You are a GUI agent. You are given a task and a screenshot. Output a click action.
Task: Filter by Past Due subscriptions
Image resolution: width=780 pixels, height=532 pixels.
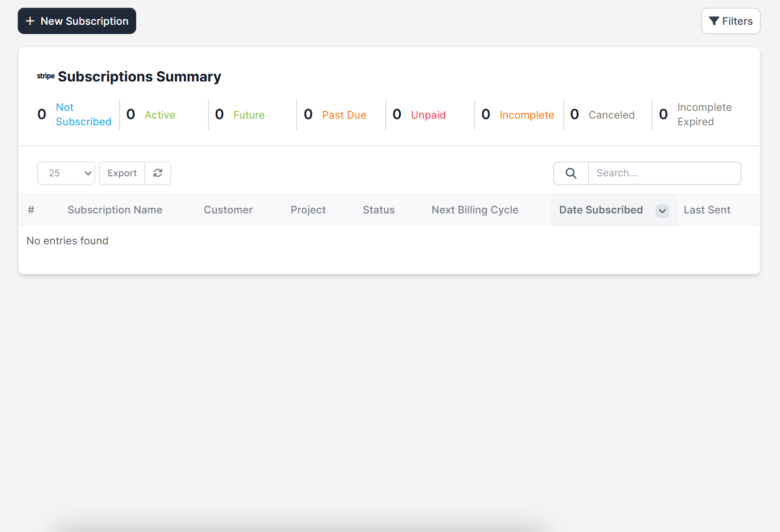tap(344, 115)
